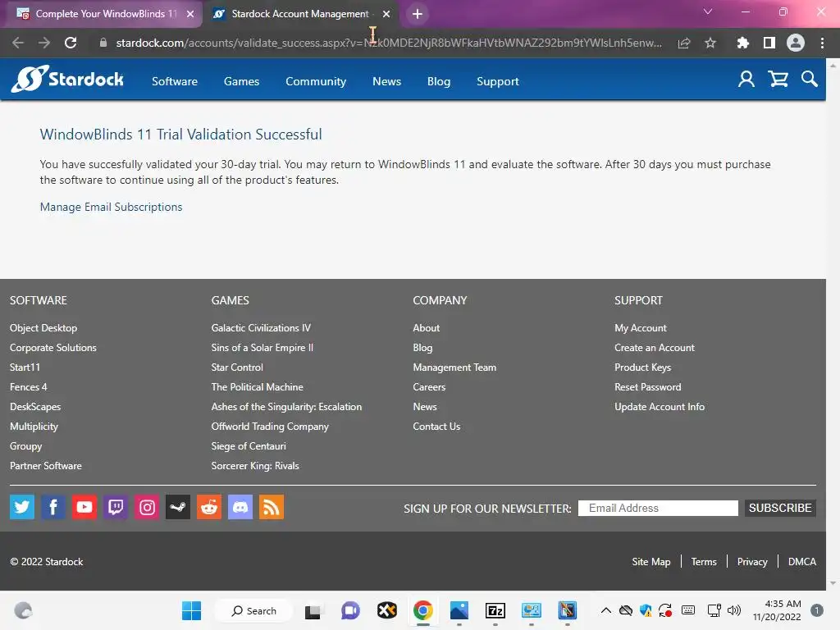
Task: Open the Ashes of the Singularity: Escalation link
Action: pos(286,407)
